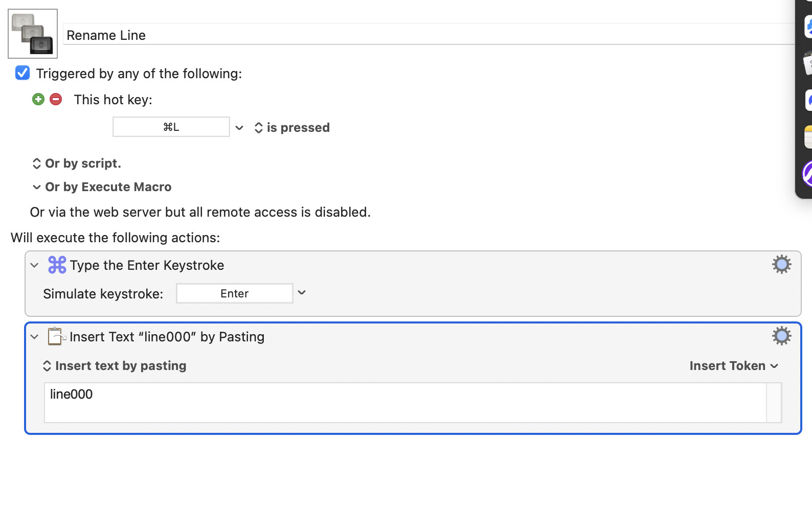Click the green add trigger button
This screenshot has width=812, height=509.
point(38,99)
